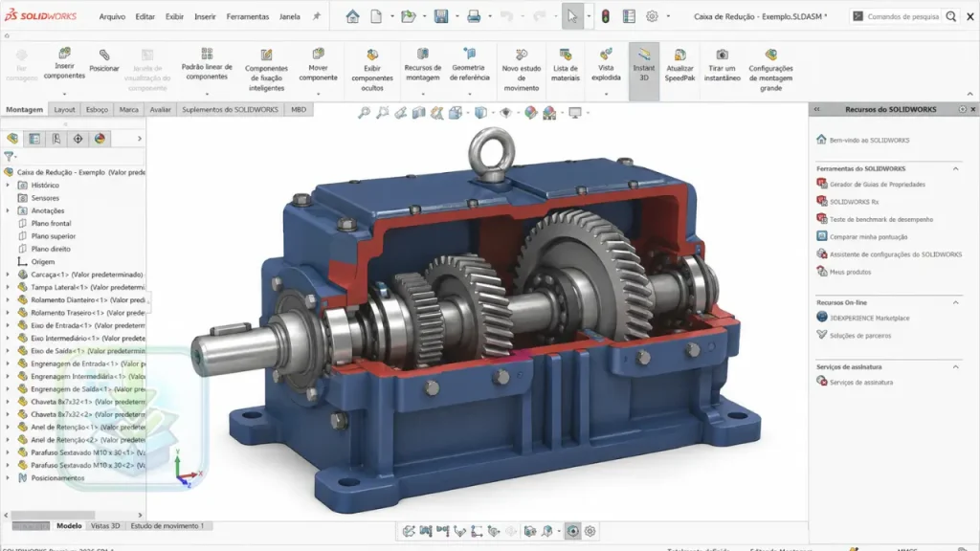The width and height of the screenshot is (980, 551).
Task: Collapse Serviços de assinatura section
Action: click(x=956, y=366)
